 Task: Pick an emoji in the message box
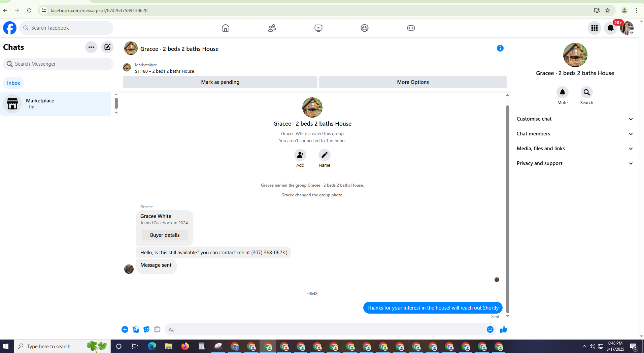click(490, 329)
